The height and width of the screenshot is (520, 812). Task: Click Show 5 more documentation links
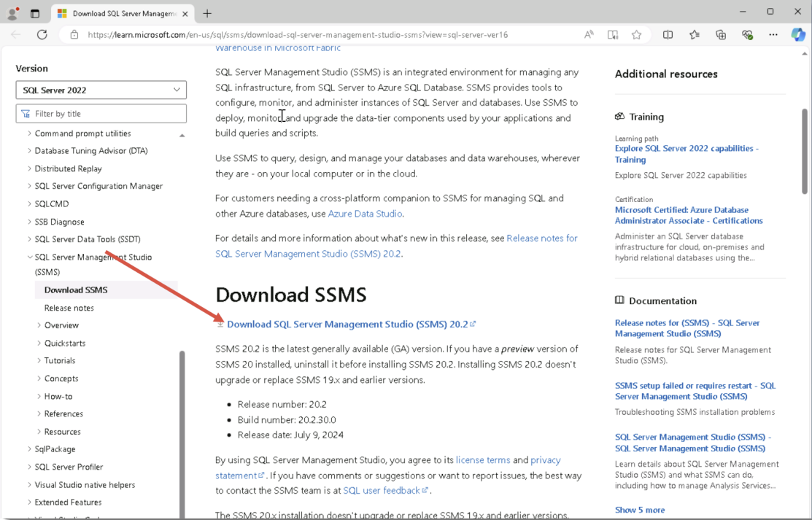point(640,510)
